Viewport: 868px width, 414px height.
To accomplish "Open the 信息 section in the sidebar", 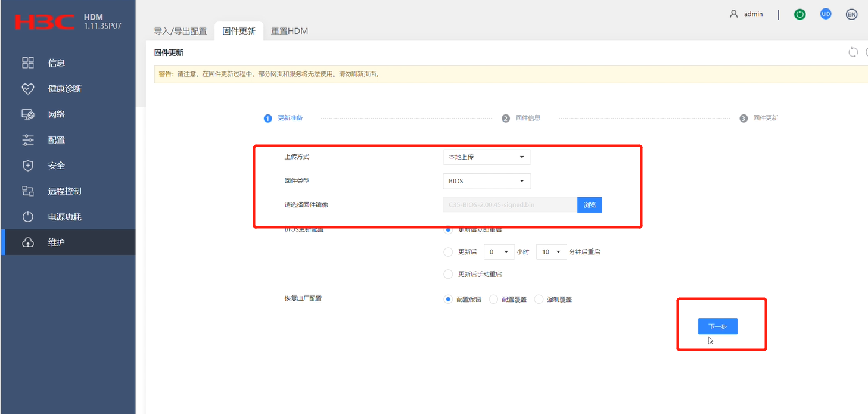I will click(x=56, y=62).
